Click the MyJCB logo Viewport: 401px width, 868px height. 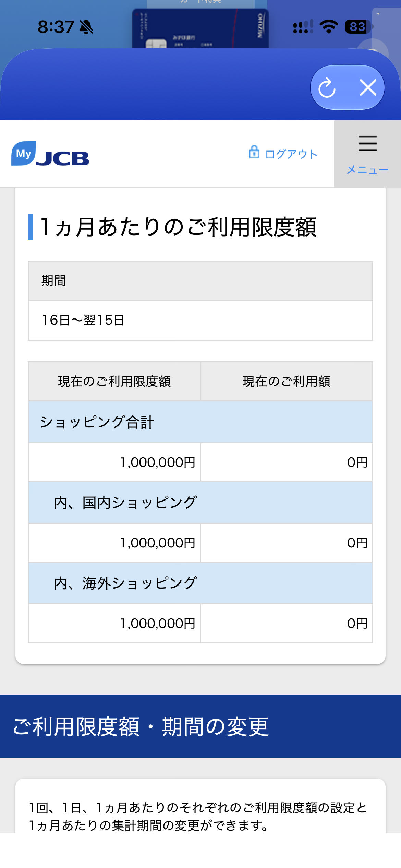coord(50,154)
